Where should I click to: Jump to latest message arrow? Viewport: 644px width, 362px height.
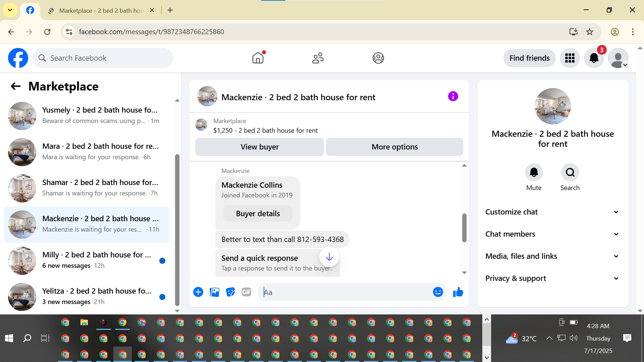tap(329, 257)
